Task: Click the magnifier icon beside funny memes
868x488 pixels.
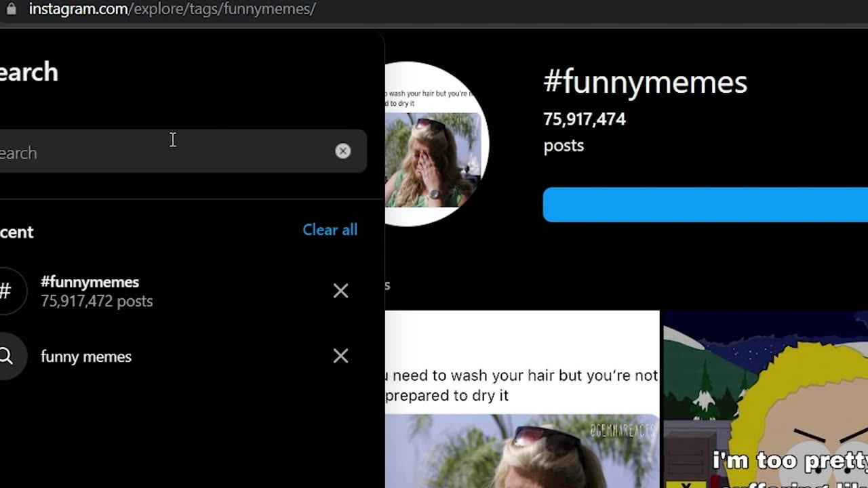Action: tap(6, 356)
